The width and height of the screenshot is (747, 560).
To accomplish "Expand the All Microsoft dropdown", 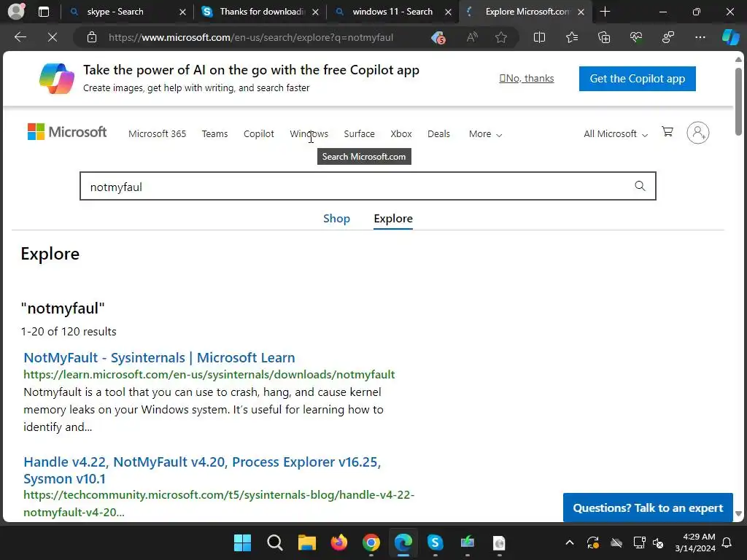I will (616, 134).
